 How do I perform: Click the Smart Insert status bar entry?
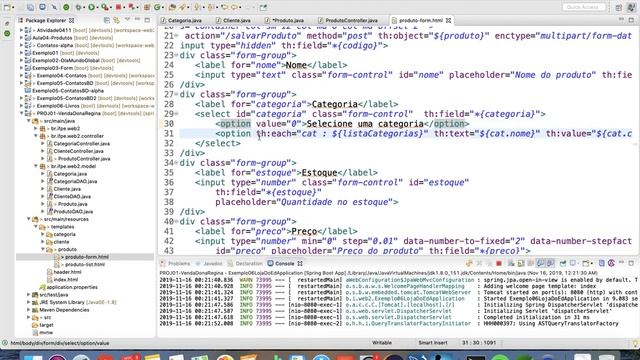click(x=433, y=343)
